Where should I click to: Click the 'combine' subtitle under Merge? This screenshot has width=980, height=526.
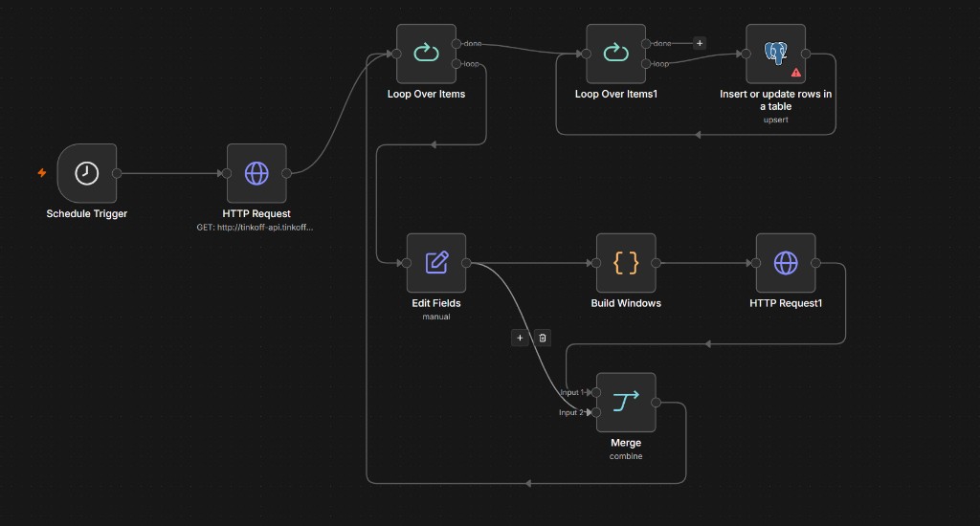pos(626,456)
